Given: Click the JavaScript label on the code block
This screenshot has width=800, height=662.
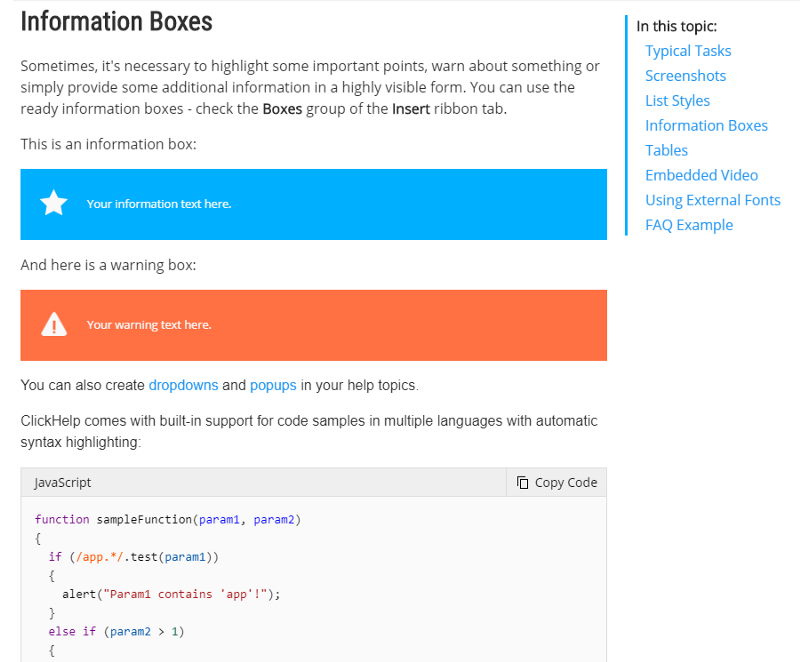Looking at the screenshot, I should click(x=63, y=483).
